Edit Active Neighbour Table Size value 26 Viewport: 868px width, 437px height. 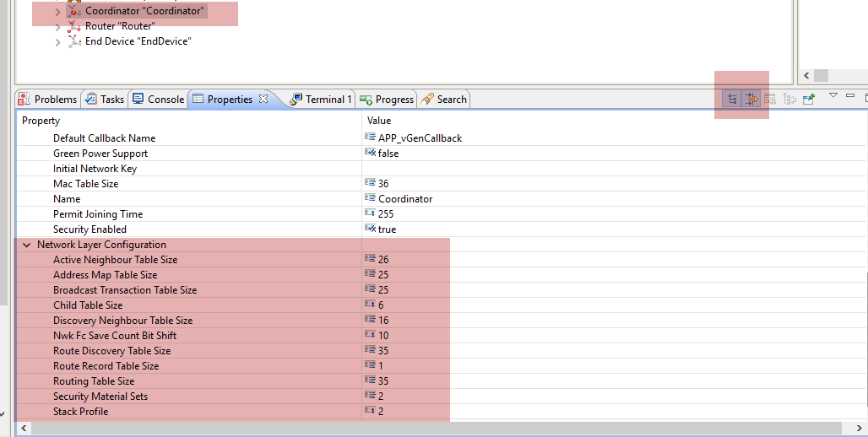pos(383,260)
